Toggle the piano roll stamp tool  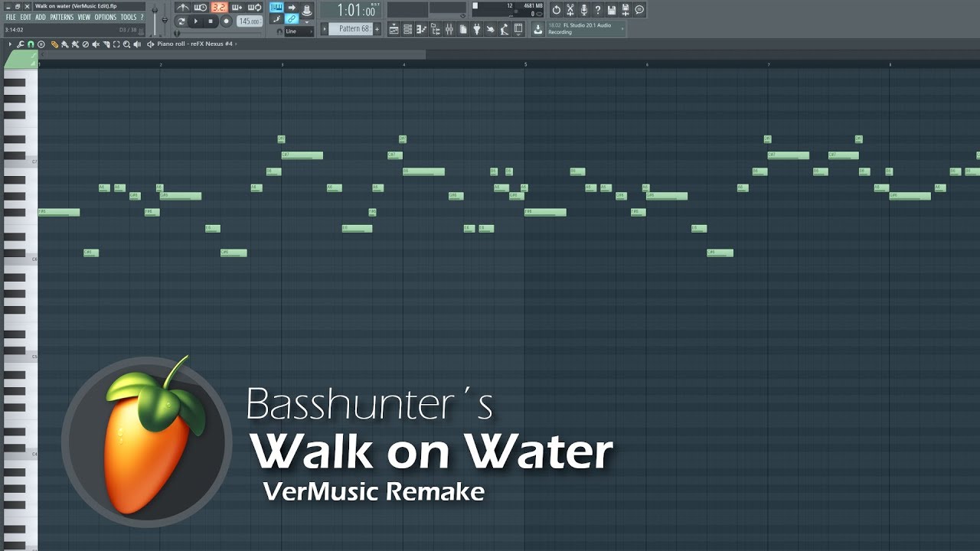click(41, 44)
